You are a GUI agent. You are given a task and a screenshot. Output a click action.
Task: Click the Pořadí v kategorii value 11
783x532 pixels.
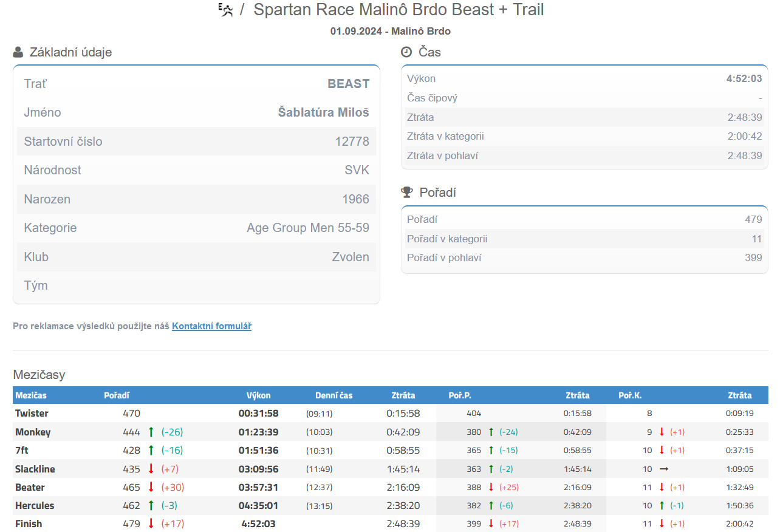757,239
